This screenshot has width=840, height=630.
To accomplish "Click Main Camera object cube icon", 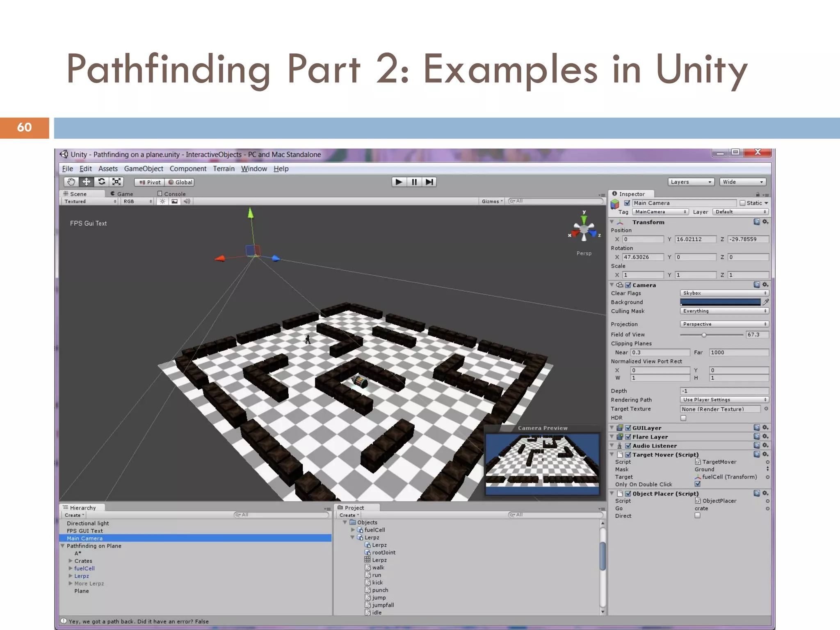I will tap(615, 204).
